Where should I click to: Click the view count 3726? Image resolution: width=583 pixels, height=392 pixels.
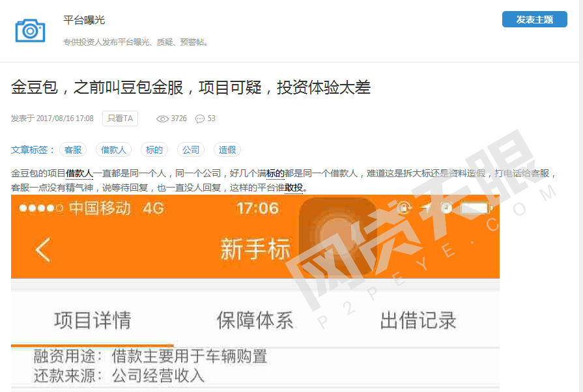[179, 119]
